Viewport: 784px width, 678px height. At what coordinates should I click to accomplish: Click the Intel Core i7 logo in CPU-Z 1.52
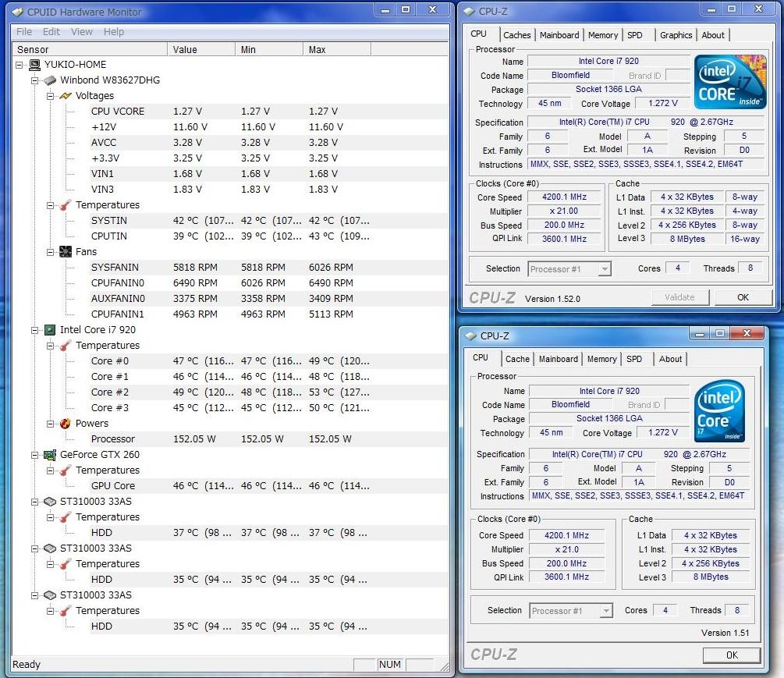pos(730,81)
